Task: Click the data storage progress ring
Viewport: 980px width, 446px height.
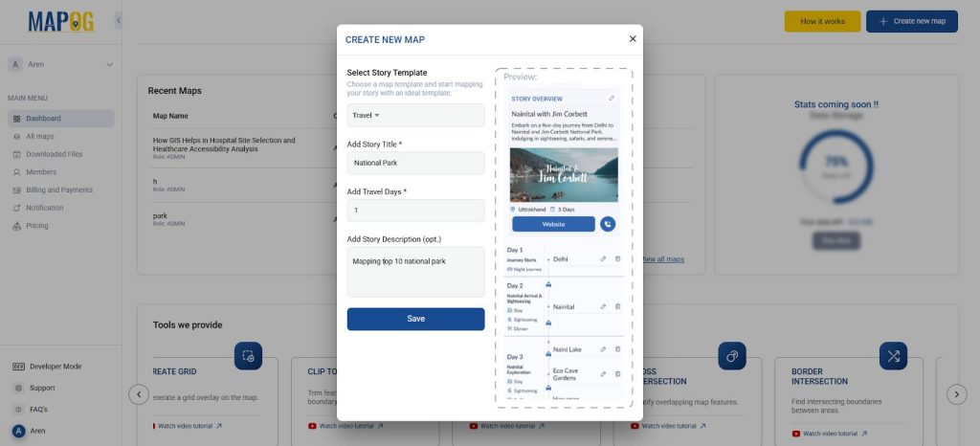Action: [835, 167]
